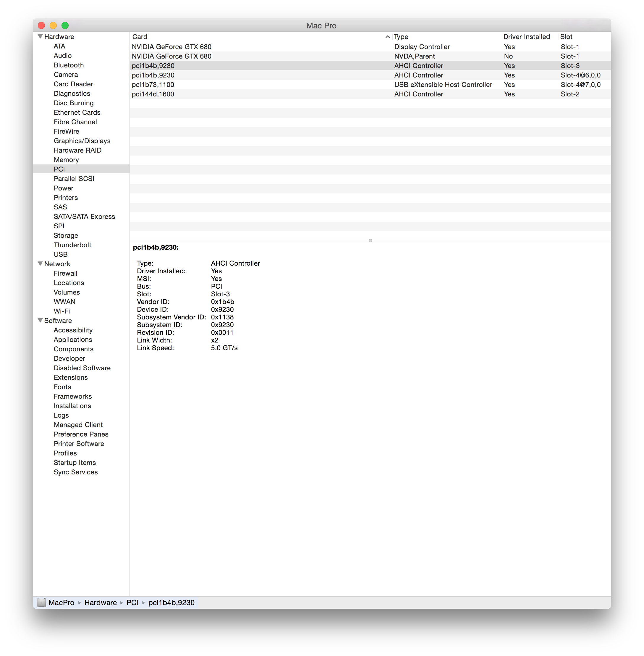Open Disc Burning section
Image resolution: width=644 pixels, height=656 pixels.
74,103
